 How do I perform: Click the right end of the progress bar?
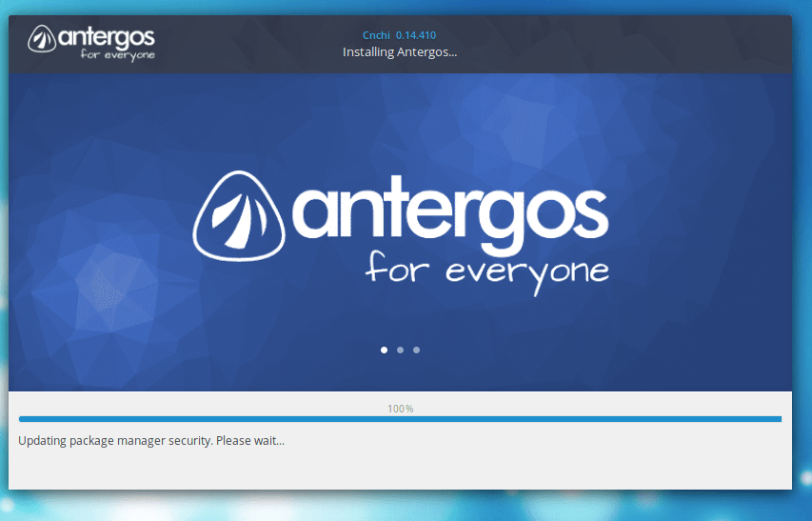coord(776,419)
